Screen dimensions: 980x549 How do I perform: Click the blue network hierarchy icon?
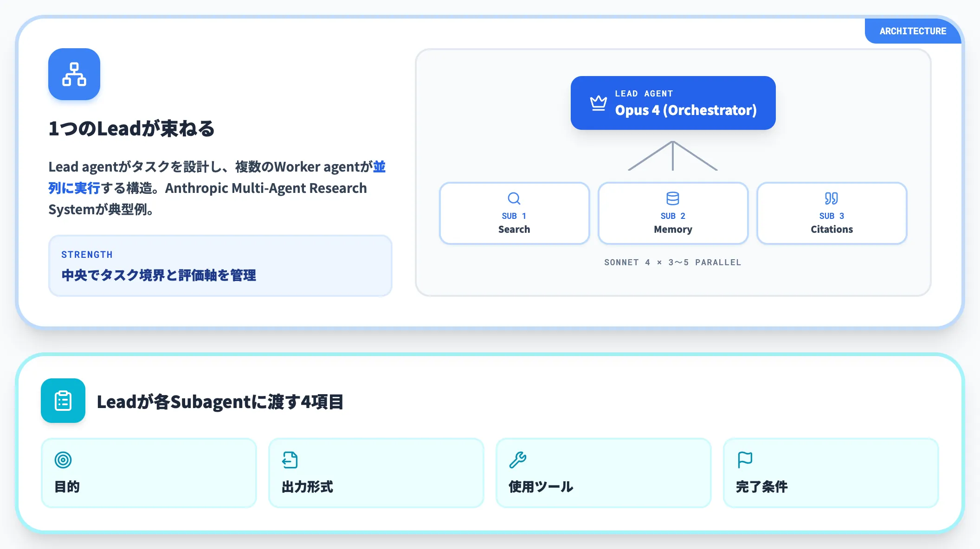pyautogui.click(x=74, y=74)
